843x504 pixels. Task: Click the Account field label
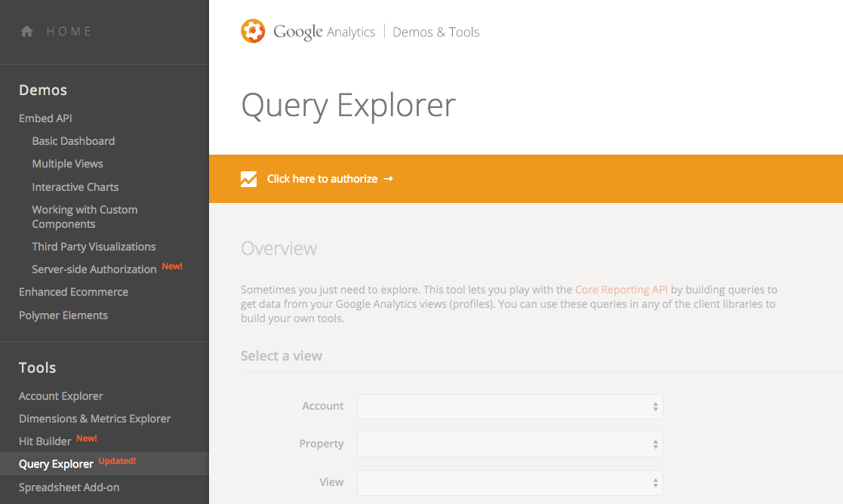[x=322, y=406]
